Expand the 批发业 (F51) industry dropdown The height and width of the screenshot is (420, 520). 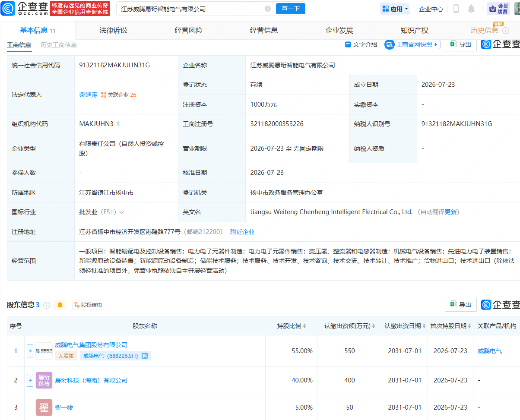coord(122,212)
